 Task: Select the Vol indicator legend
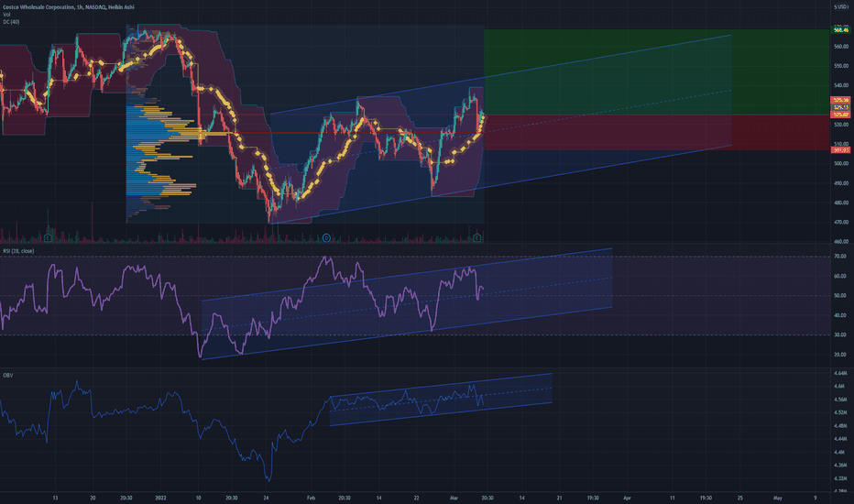point(6,15)
